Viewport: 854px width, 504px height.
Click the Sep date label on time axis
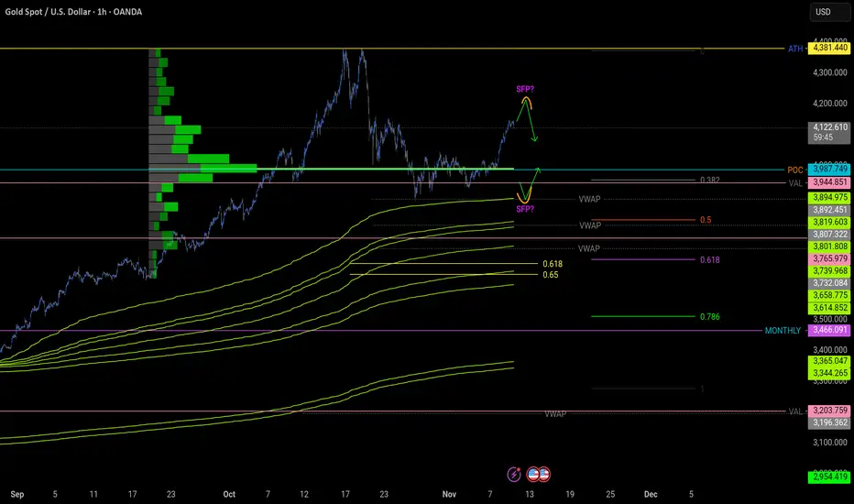[x=16, y=494]
